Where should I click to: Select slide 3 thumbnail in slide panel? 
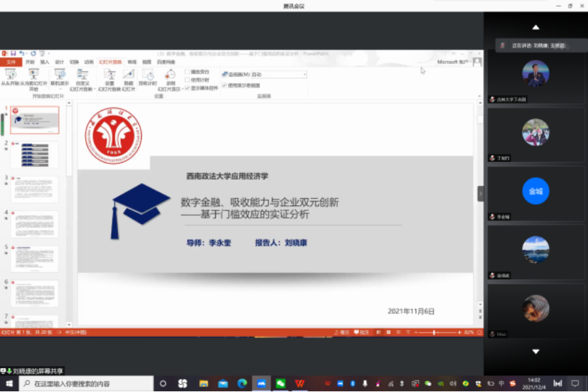tap(35, 189)
